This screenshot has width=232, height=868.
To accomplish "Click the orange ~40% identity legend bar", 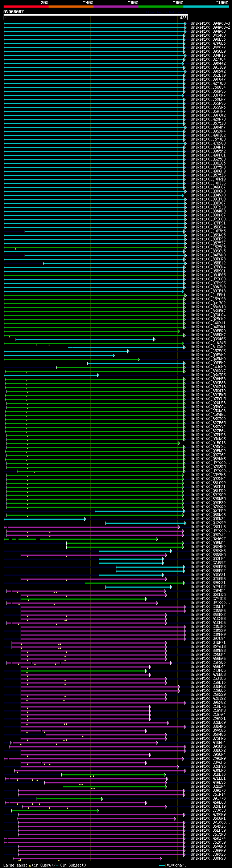I will [71, 7].
